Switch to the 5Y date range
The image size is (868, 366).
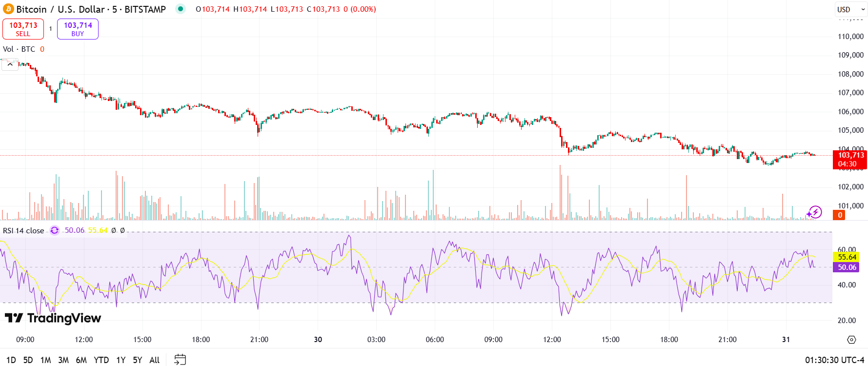[x=138, y=360]
